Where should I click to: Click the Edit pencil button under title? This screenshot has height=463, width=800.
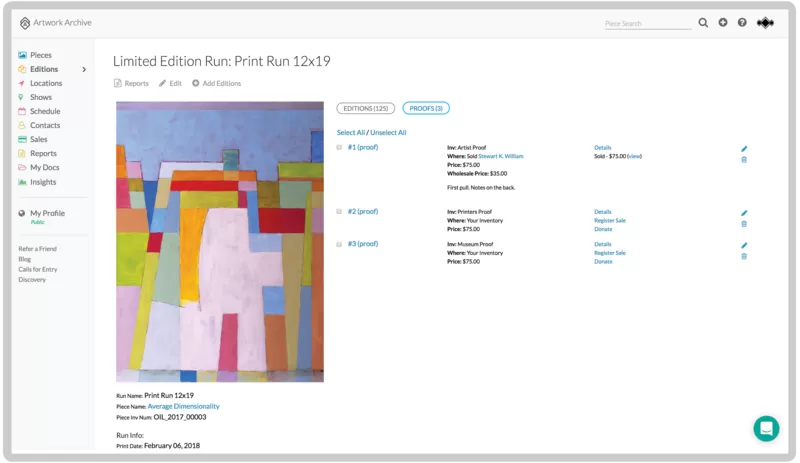click(170, 83)
